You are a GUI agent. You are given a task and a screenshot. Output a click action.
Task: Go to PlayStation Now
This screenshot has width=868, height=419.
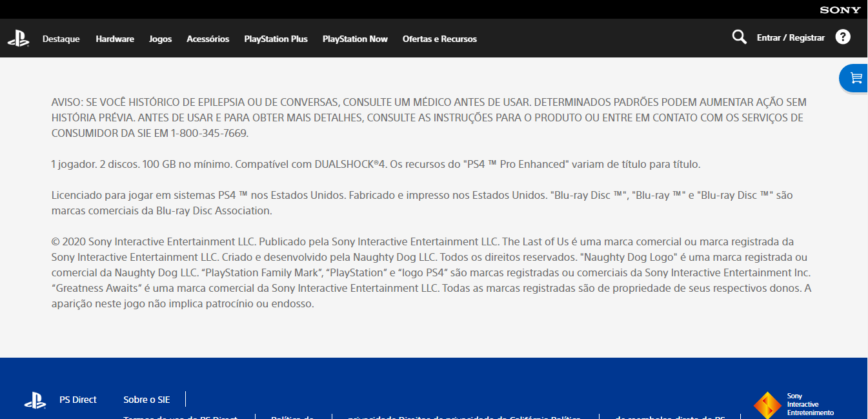click(x=355, y=39)
